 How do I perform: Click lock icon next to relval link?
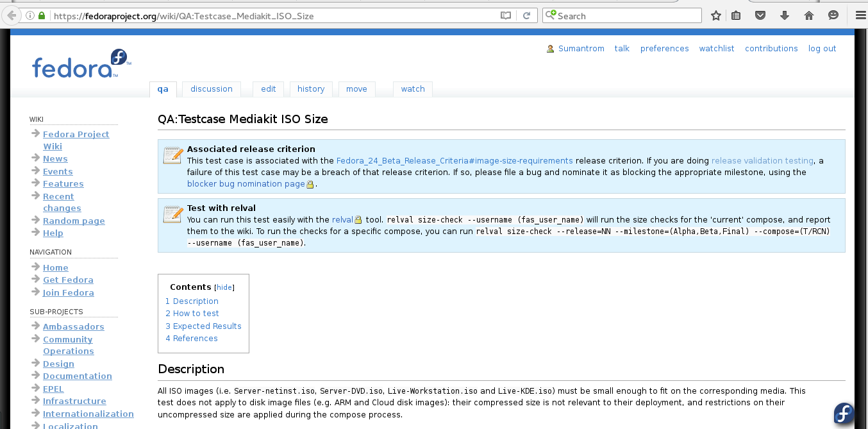click(x=358, y=220)
